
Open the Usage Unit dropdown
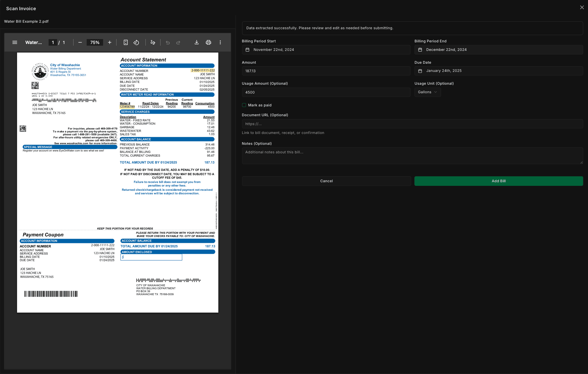[427, 92]
